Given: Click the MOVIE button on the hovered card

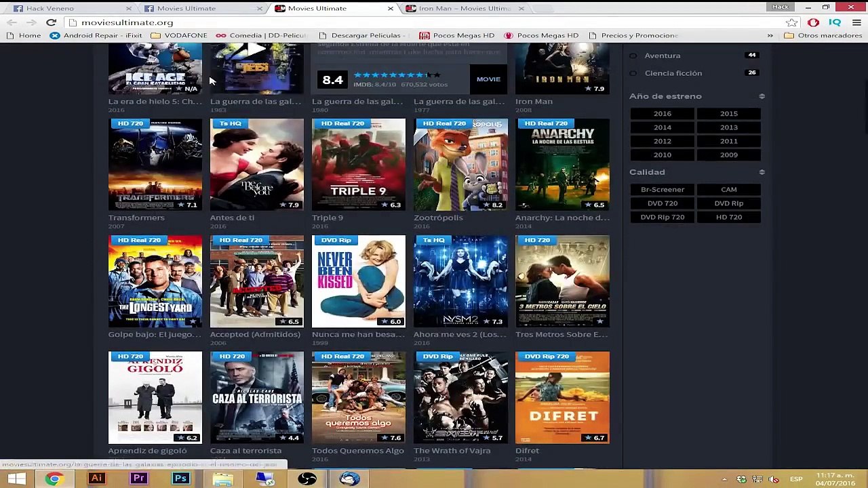Looking at the screenshot, I should 488,79.
